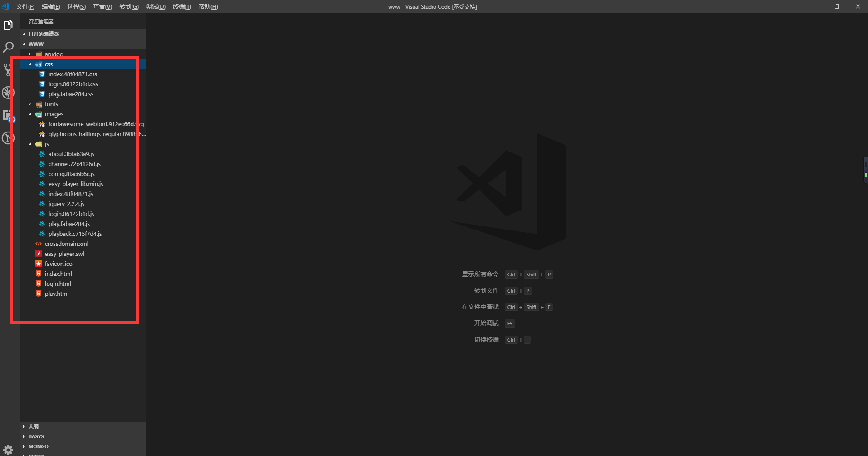Open the 帮助(H) menu
The width and height of the screenshot is (868, 456).
click(208, 6)
